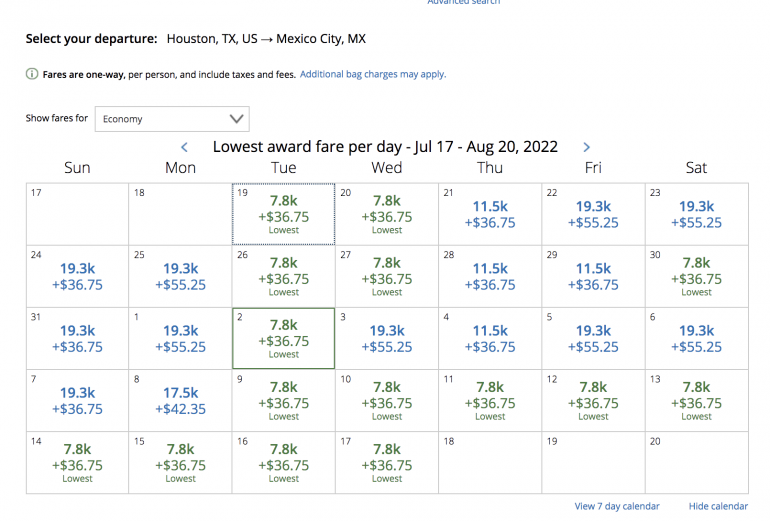Screen dimensions: 770x521
Task: Click the Economy dropdown chevron arrow
Action: pyautogui.click(x=236, y=119)
